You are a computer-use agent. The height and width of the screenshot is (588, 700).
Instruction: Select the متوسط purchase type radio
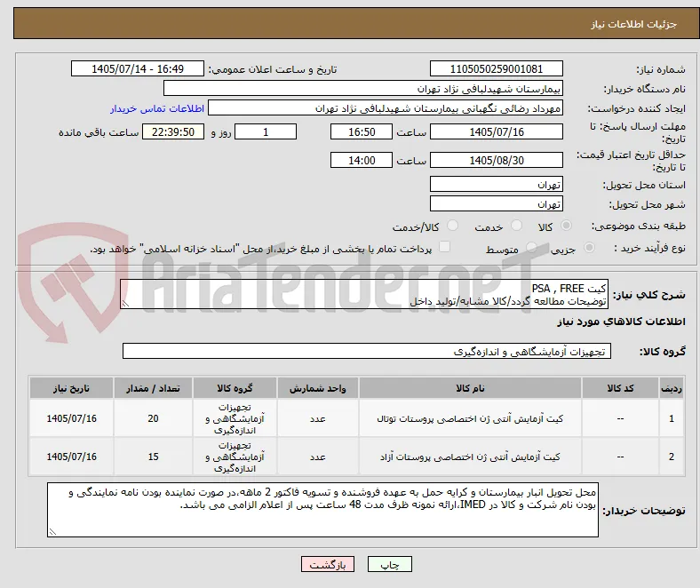(531, 247)
